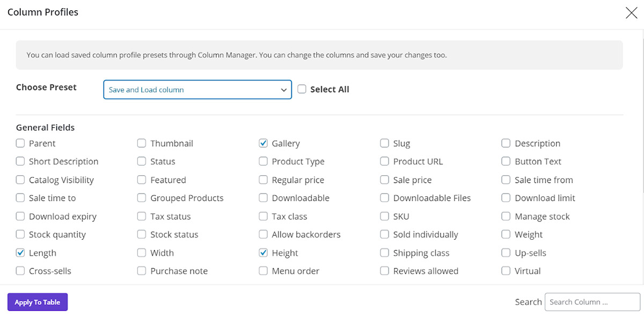Check the Manage stock column
Viewport: 644px width, 316px height.
tap(506, 216)
